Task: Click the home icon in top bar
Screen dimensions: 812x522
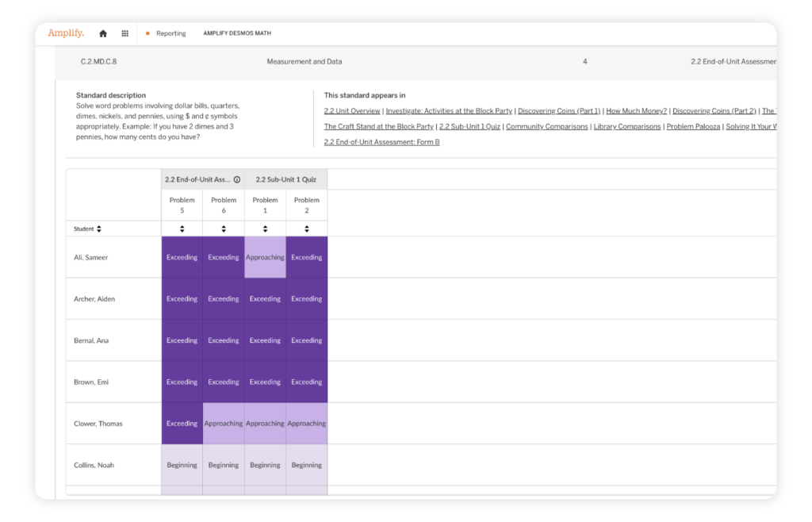Action: click(103, 33)
